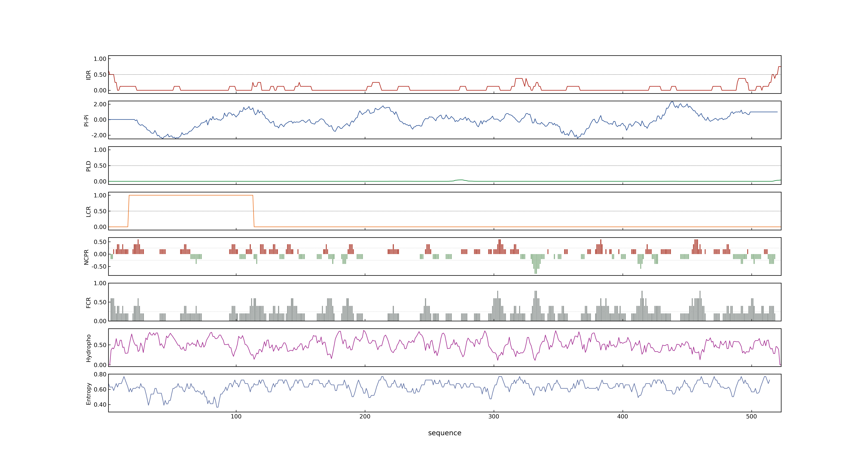This screenshot has width=868, height=463.
Task: Click the 2.00 tick on Pi-Pi axis
Action: [x=100, y=104]
